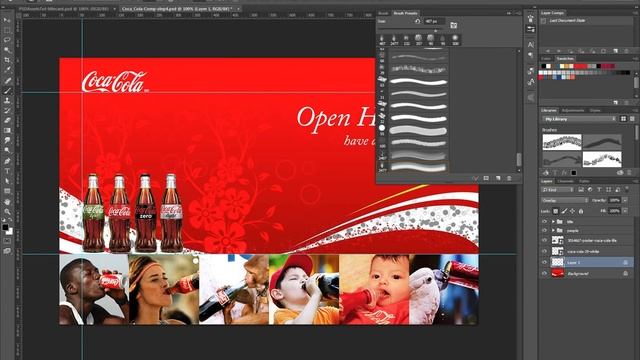Viewport: 640px width, 360px height.
Task: Select the Lasso tool
Action: pyautogui.click(x=7, y=40)
